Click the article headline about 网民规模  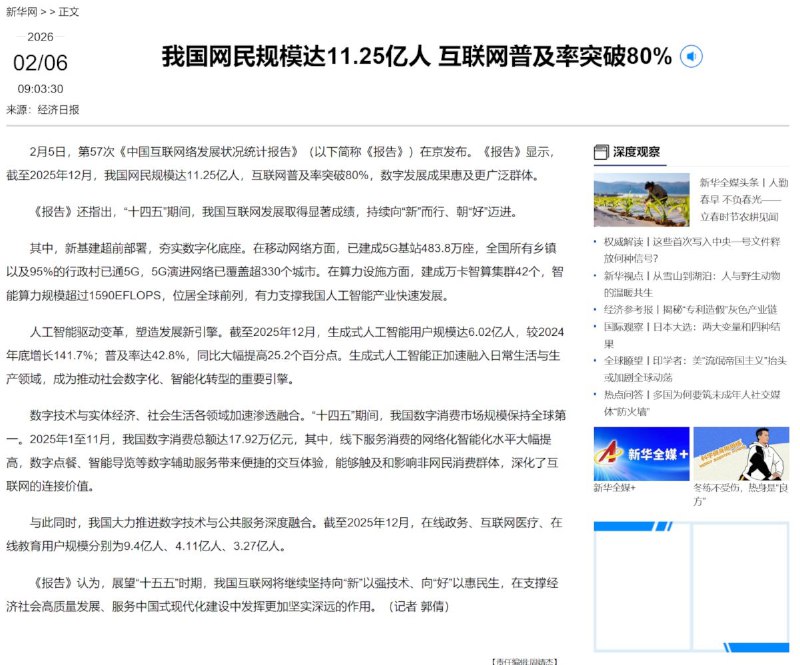(x=415, y=57)
